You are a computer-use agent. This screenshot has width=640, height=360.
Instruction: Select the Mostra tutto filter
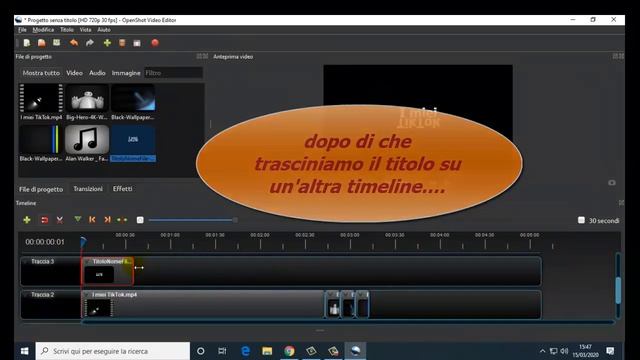(41, 73)
